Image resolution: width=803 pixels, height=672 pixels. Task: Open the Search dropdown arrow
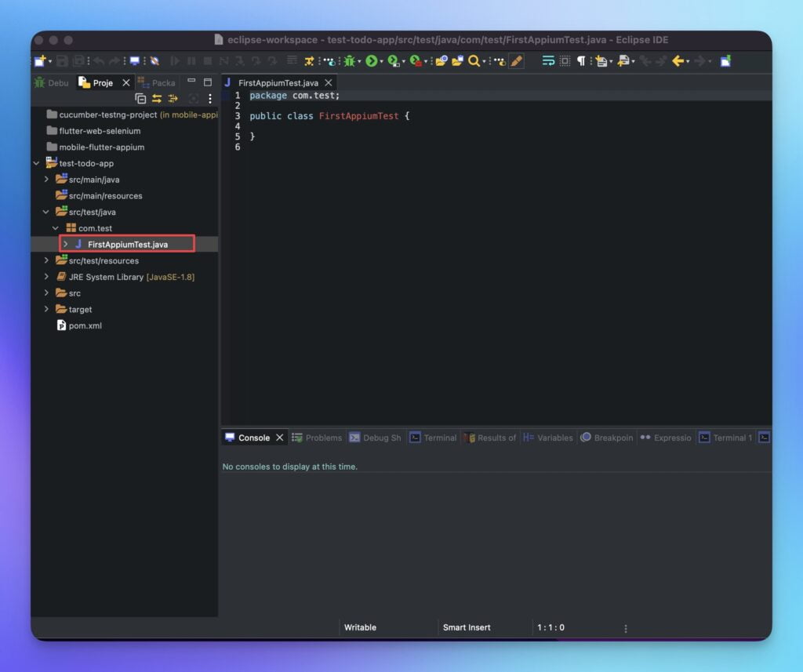(x=484, y=61)
